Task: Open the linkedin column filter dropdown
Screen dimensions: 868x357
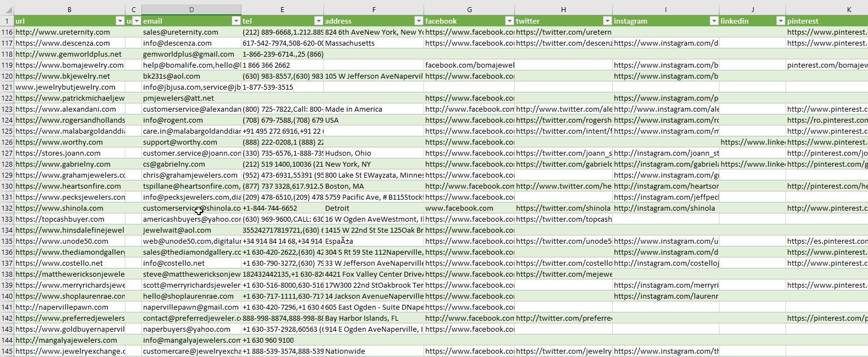Action: pyautogui.click(x=781, y=21)
